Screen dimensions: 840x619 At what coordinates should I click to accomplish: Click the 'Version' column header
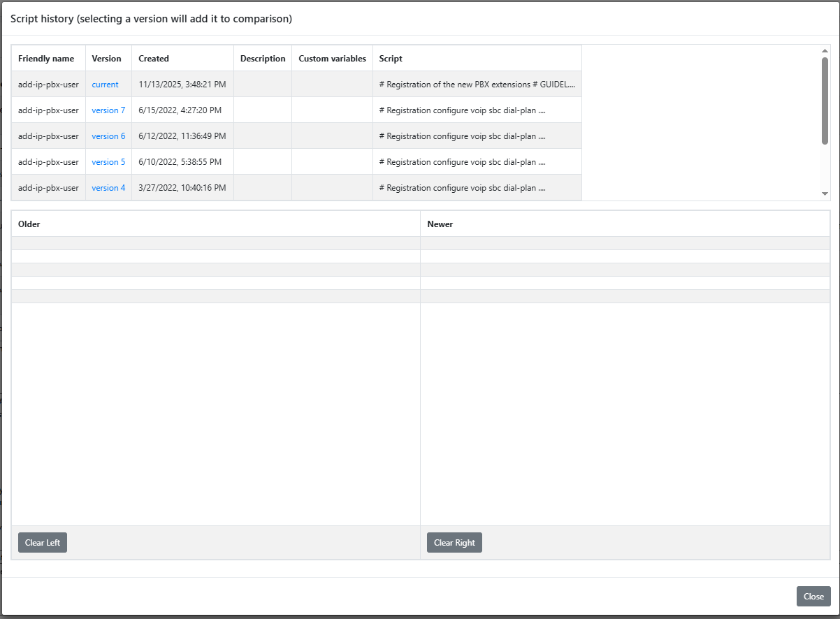106,59
